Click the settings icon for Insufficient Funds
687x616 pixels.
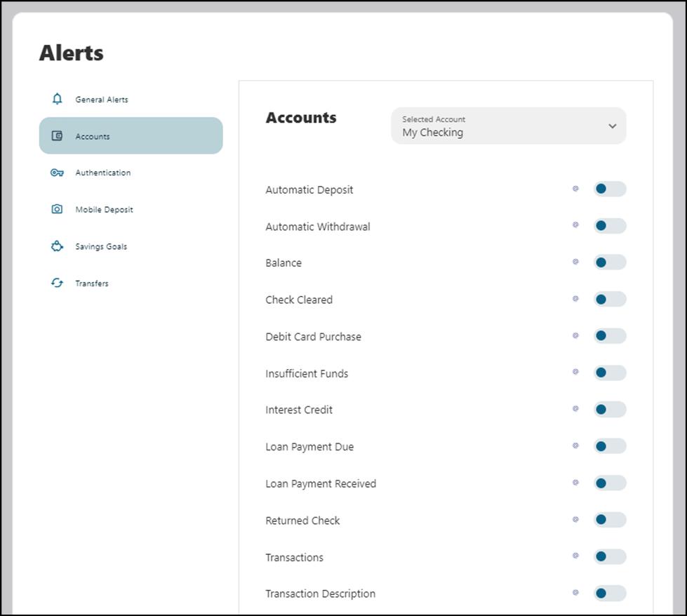[575, 372]
